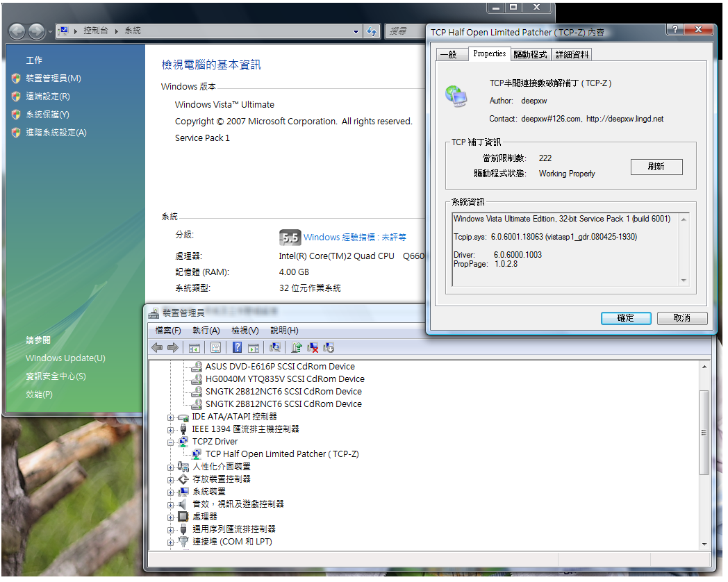728x582 pixels.
Task: Click the refresh icon beside the address bar
Action: pyautogui.click(x=372, y=31)
